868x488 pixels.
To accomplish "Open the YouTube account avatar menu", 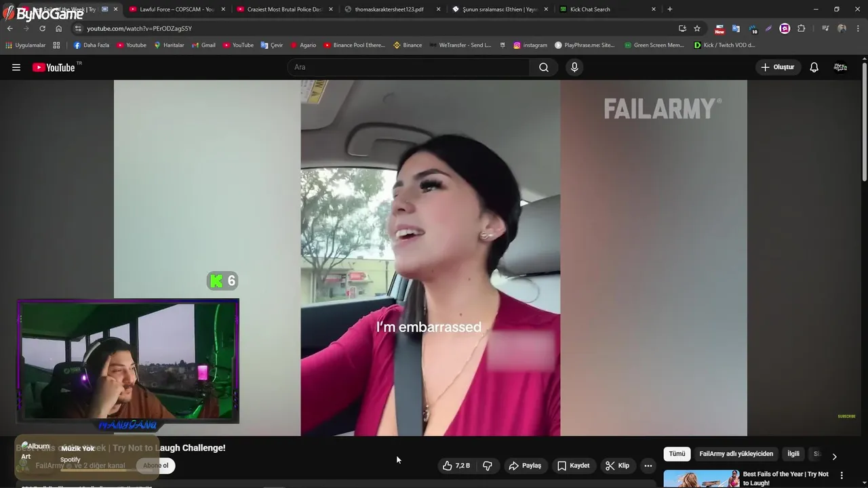I will [840, 67].
